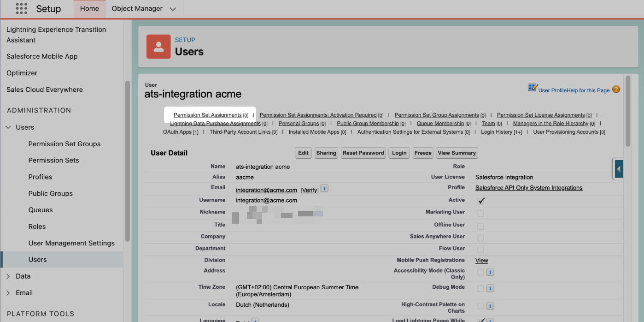This screenshot has height=322, width=644.
Task: Toggle the Marketing User checkbox
Action: click(x=480, y=214)
